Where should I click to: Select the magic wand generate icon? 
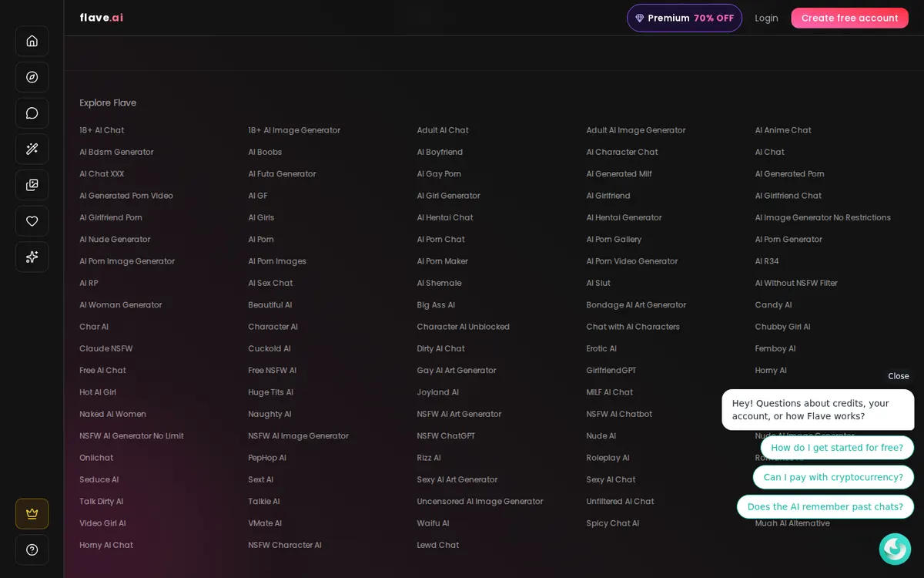pyautogui.click(x=32, y=149)
